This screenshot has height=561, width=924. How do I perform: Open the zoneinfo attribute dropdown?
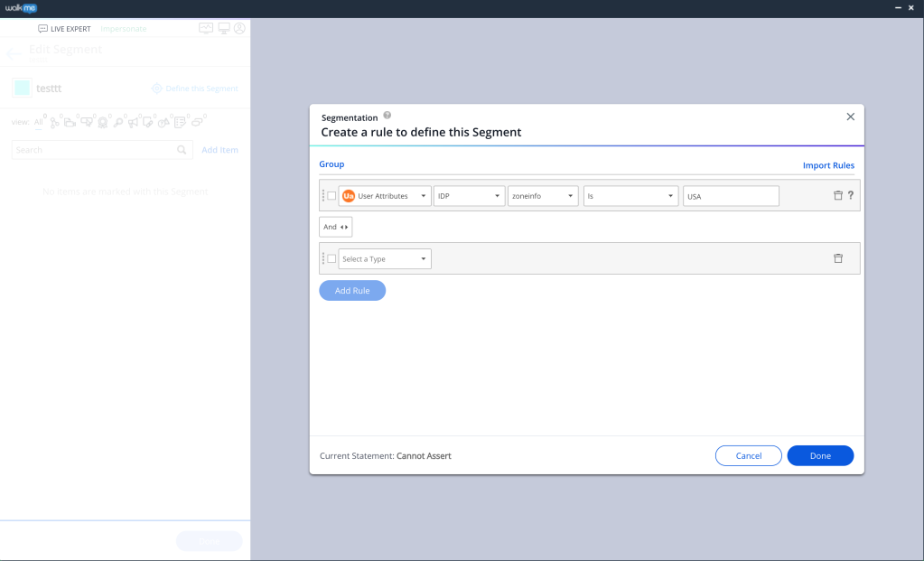[x=543, y=196]
